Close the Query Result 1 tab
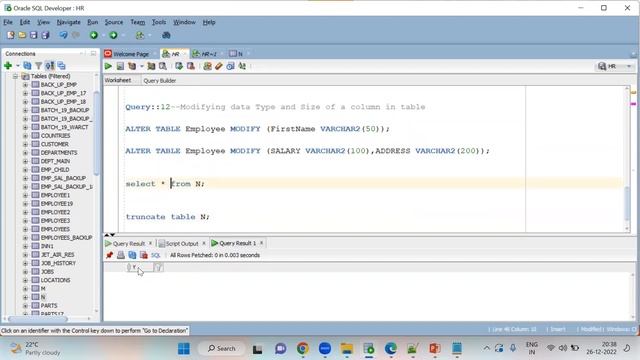Viewport: 640px width, 360px height. [262, 243]
